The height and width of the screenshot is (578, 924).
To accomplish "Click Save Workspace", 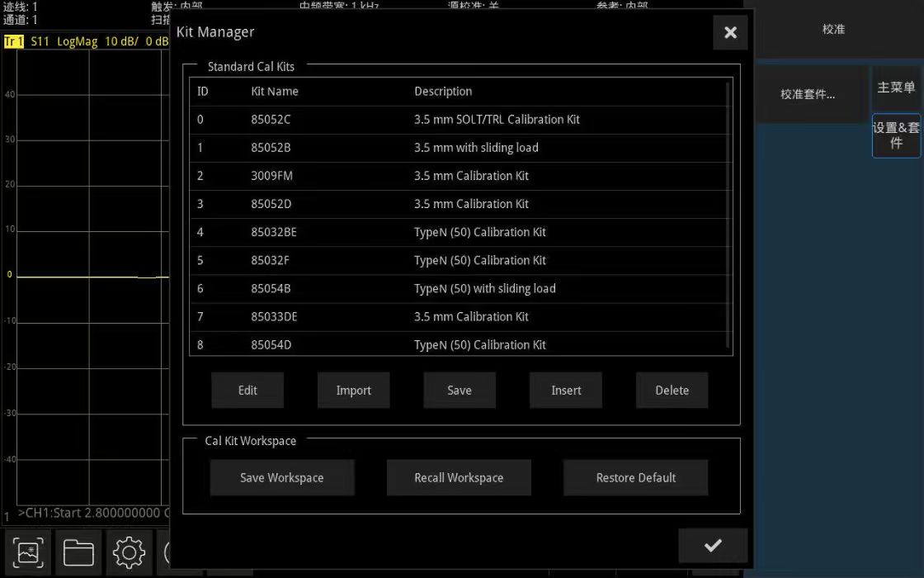I will coord(282,478).
